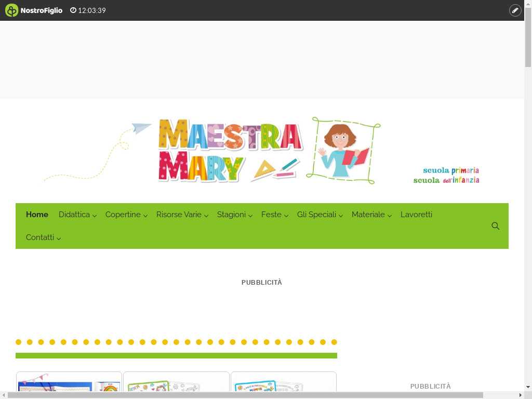
Task: Click 'scuola primaria' text in header
Action: pyautogui.click(x=451, y=170)
